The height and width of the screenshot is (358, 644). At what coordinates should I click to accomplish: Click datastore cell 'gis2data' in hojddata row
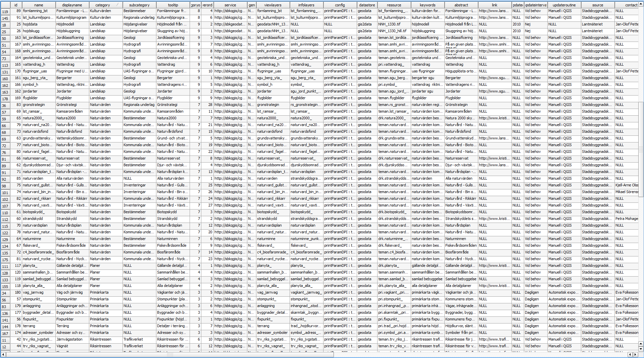pyautogui.click(x=367, y=24)
